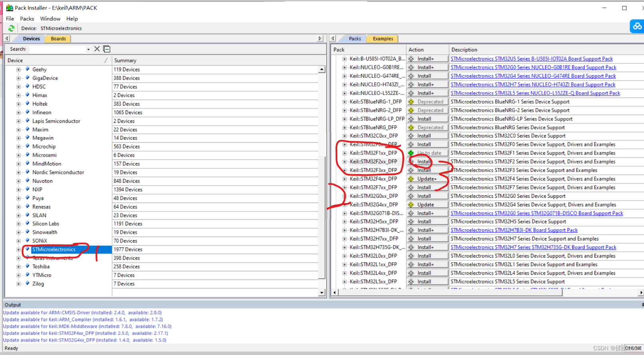Screen dimensions: 644x355
Task: Open the Packs menu
Action: (x=27, y=19)
